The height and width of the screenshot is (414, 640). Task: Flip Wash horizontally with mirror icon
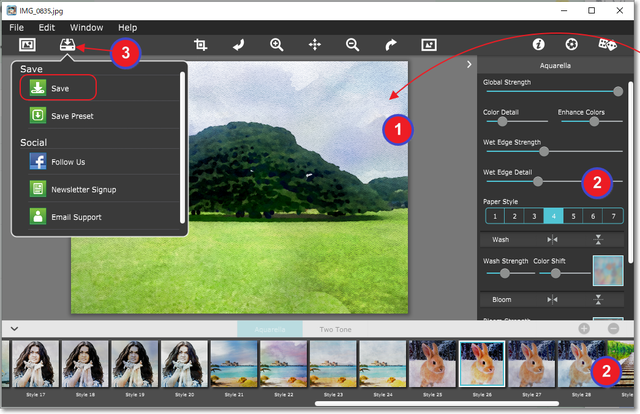tap(552, 240)
